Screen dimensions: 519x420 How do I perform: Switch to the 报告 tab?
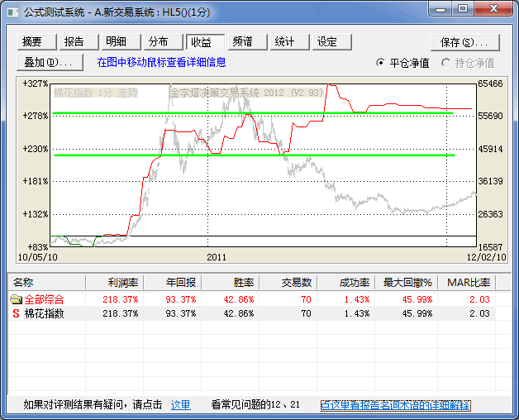coord(79,42)
